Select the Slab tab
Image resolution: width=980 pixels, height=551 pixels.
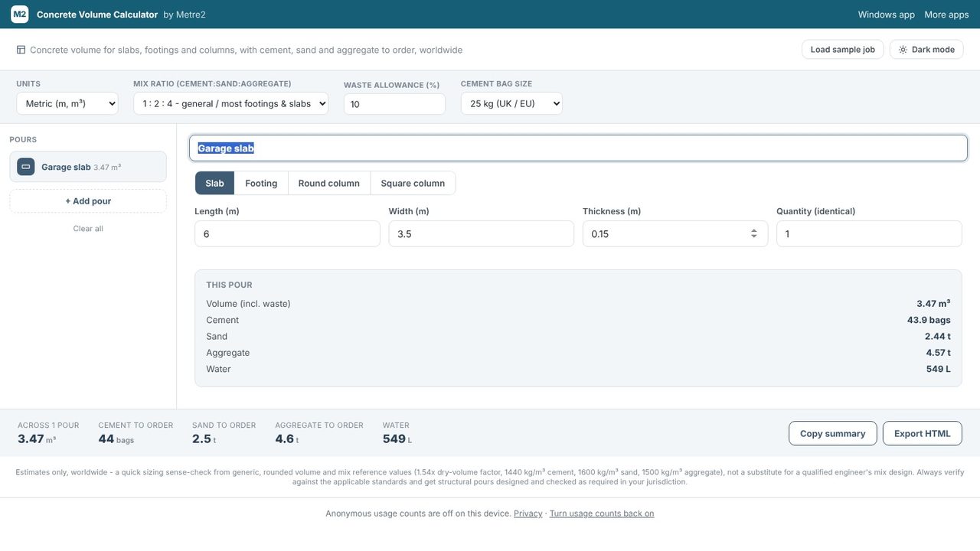pos(214,184)
